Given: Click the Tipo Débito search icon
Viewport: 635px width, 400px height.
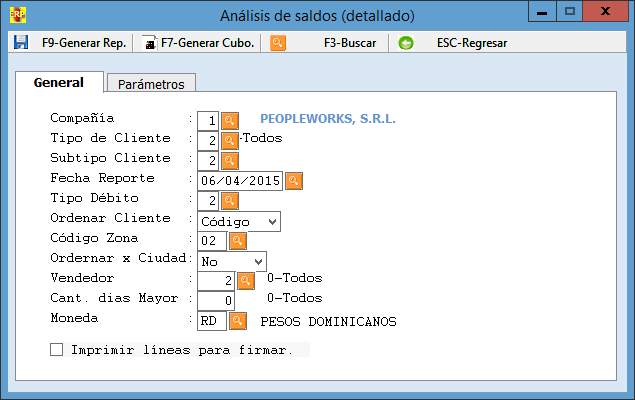Looking at the screenshot, I should 229,201.
